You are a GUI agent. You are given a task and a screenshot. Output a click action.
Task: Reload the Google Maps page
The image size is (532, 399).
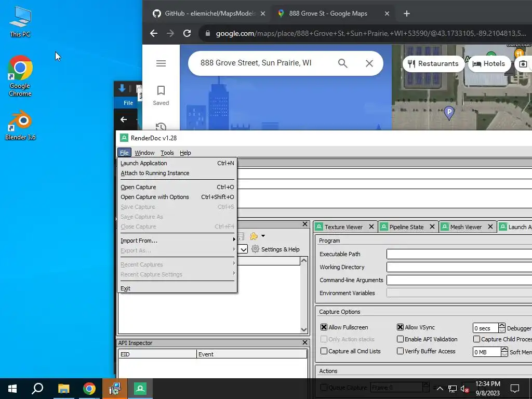pyautogui.click(x=187, y=33)
